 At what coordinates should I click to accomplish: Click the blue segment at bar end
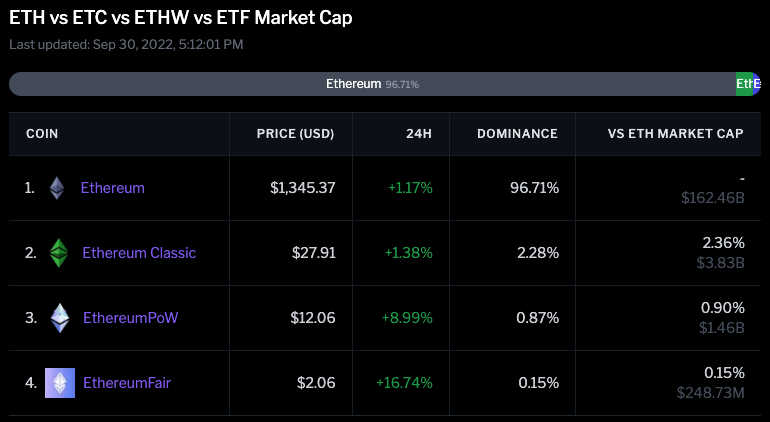pos(757,84)
